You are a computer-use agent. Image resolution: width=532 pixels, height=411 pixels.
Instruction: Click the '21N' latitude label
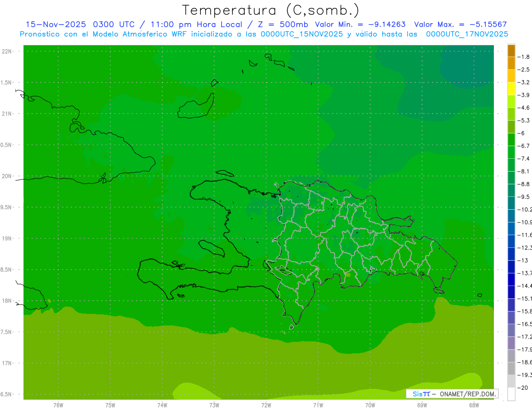coord(6,114)
